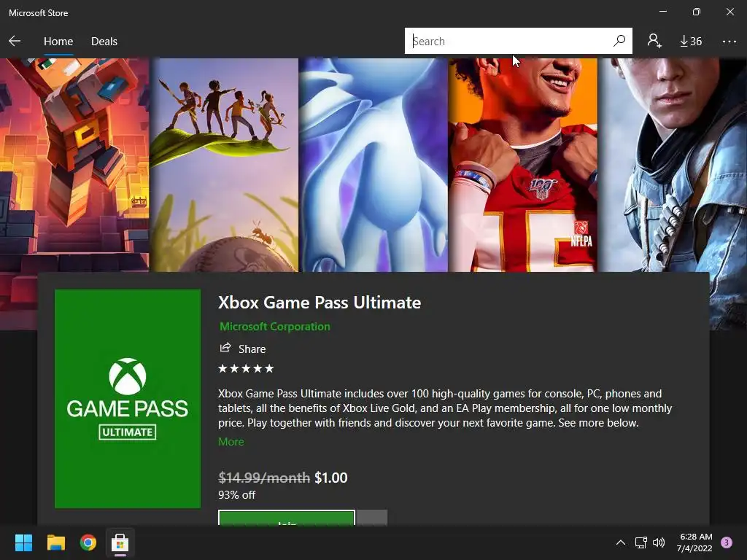Open the Ori banner artwork
The height and width of the screenshot is (560, 747).
pyautogui.click(x=373, y=165)
